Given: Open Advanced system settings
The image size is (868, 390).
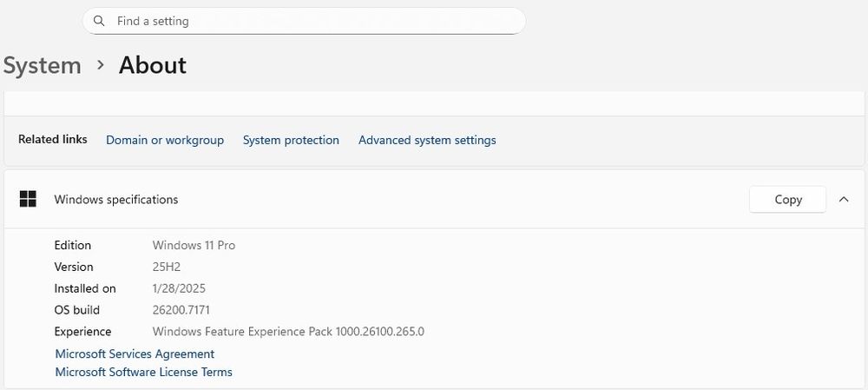Looking at the screenshot, I should click(x=427, y=140).
